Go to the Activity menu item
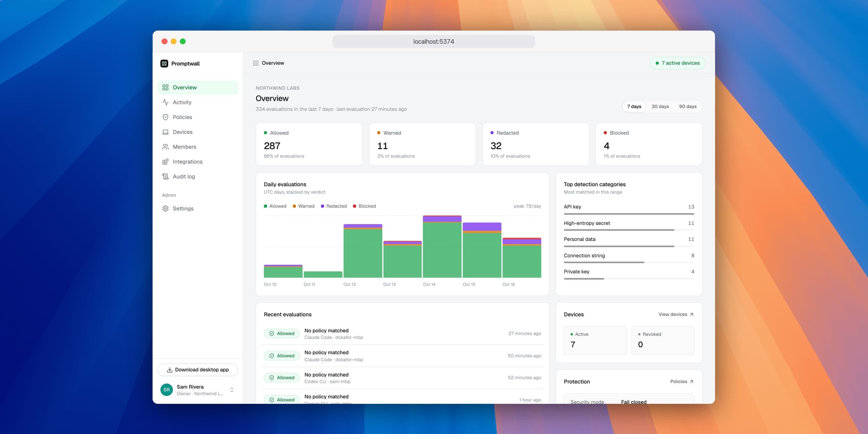The height and width of the screenshot is (434, 868). (x=198, y=102)
